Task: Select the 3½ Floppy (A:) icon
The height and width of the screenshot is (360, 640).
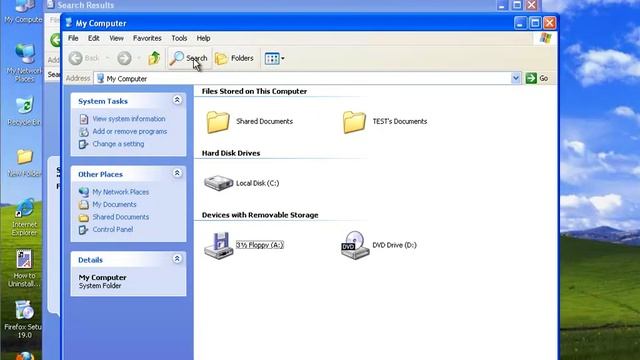Action: click(218, 245)
